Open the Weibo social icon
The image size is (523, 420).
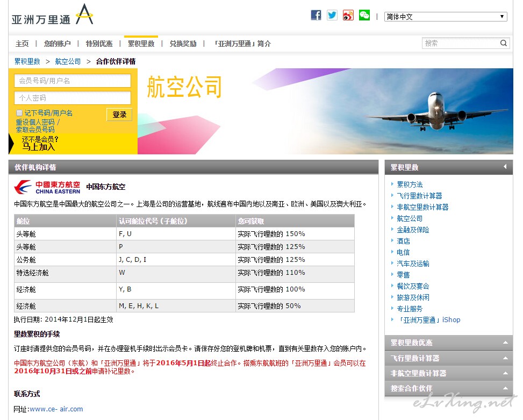348,16
